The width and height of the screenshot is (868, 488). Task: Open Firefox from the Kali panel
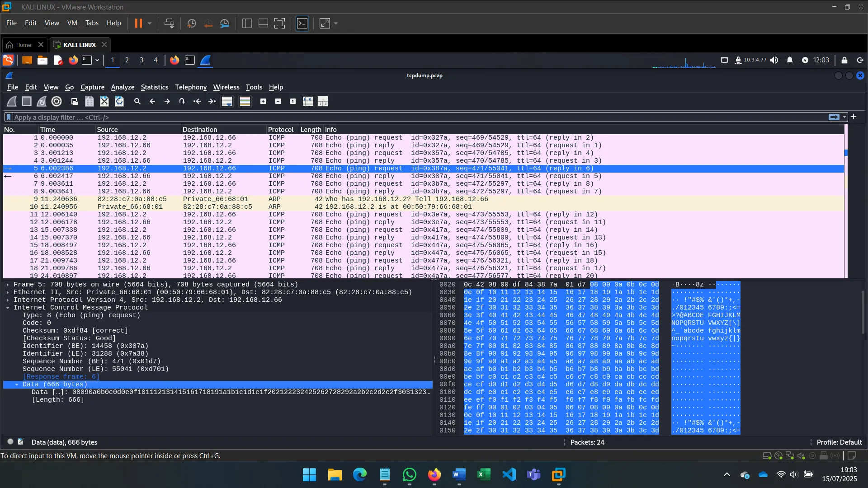[x=73, y=60]
